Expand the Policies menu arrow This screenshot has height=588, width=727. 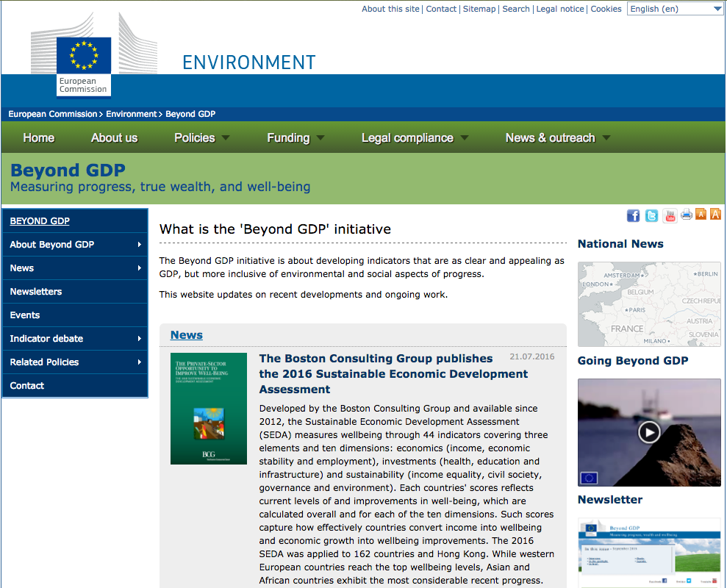pyautogui.click(x=226, y=137)
